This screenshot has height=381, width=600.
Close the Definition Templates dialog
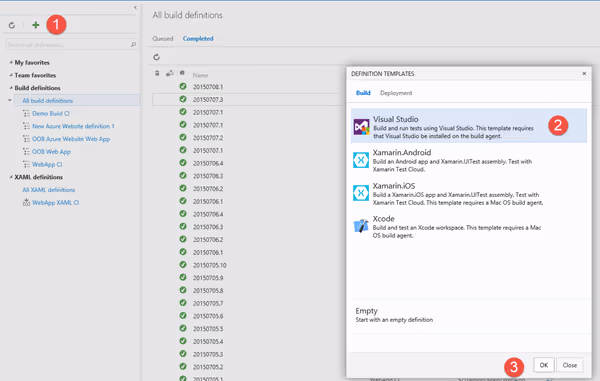(584, 73)
